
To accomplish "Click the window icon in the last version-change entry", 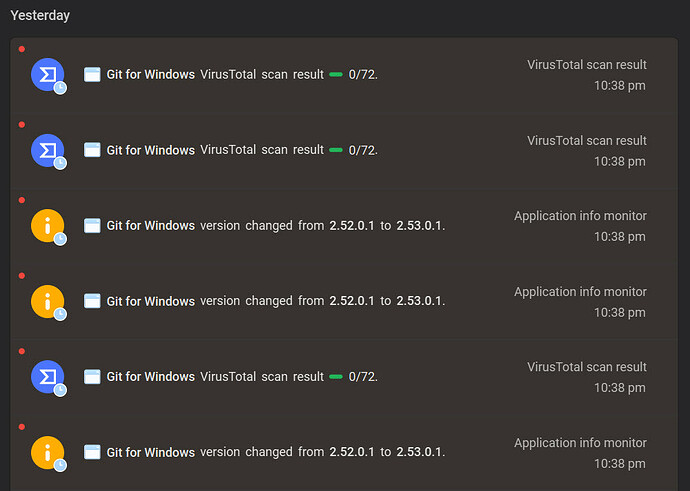I will pyautogui.click(x=92, y=452).
